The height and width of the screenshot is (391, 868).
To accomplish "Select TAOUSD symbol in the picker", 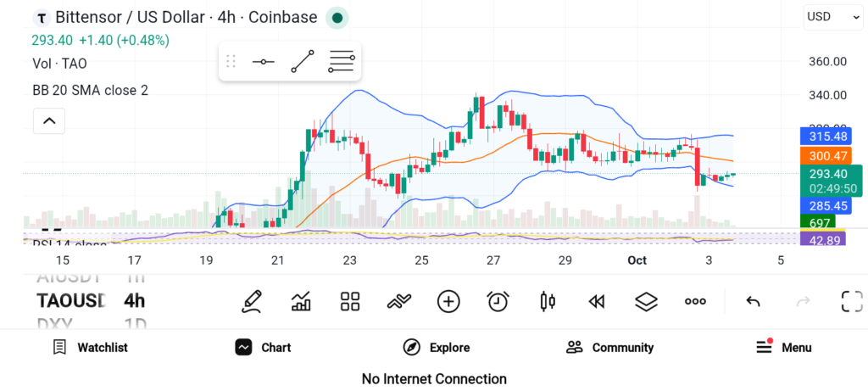I will [71, 301].
